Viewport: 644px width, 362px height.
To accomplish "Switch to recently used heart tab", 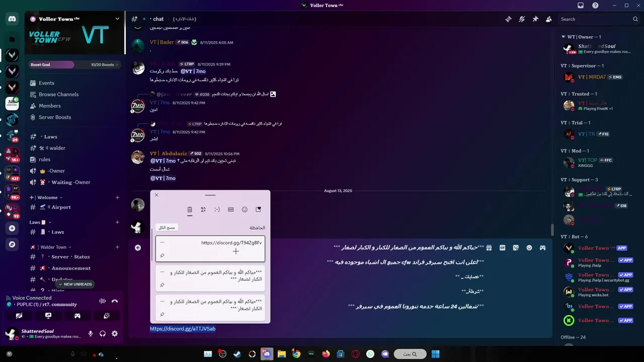I will (x=258, y=210).
